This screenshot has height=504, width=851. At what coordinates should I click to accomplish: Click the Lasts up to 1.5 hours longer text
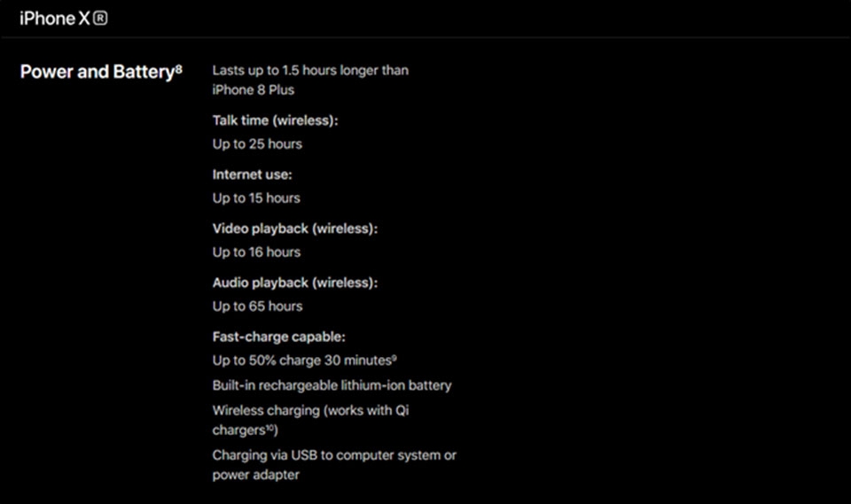tap(310, 71)
